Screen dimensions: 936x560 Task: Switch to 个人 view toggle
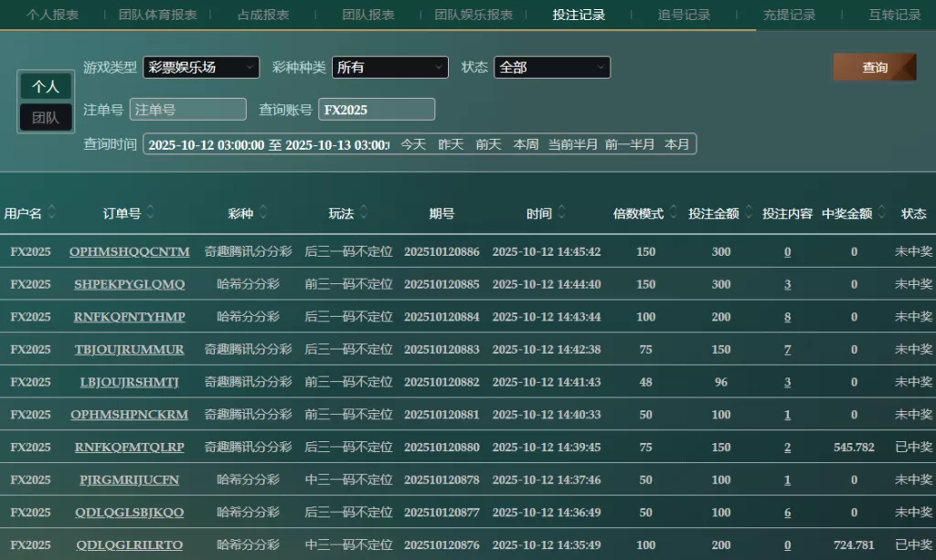tap(46, 87)
